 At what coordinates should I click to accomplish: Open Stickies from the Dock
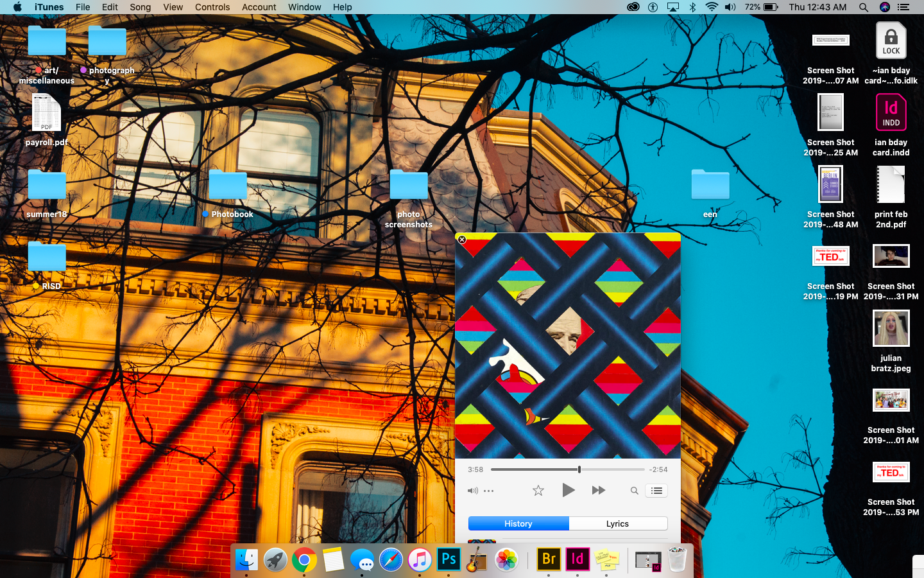pos(606,560)
